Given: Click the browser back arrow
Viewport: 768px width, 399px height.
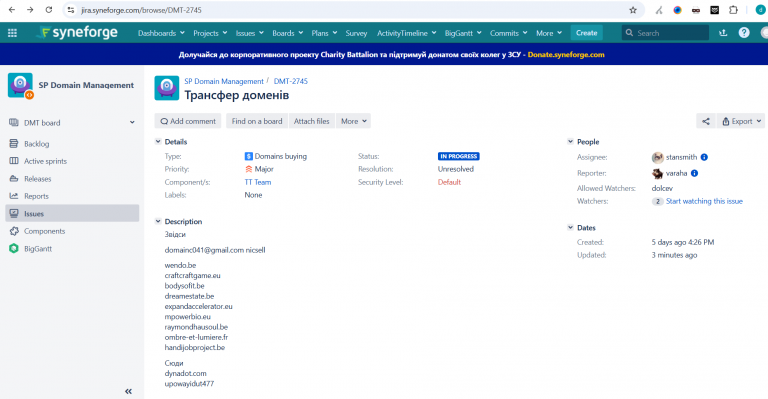Looking at the screenshot, I should 12,10.
